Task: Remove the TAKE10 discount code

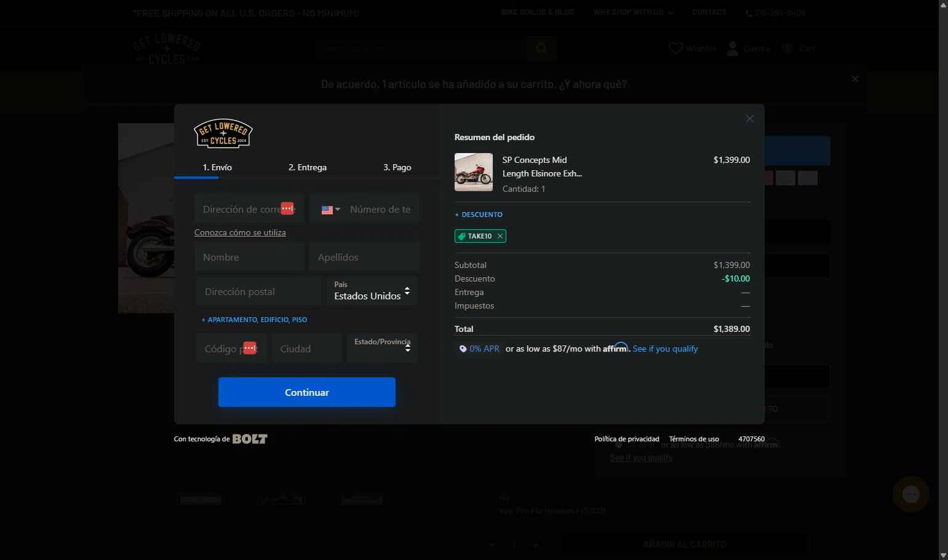Action: click(x=500, y=236)
